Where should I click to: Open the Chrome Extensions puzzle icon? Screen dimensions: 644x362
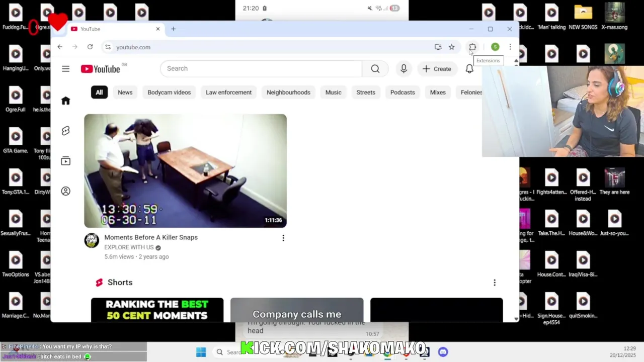pos(472,47)
